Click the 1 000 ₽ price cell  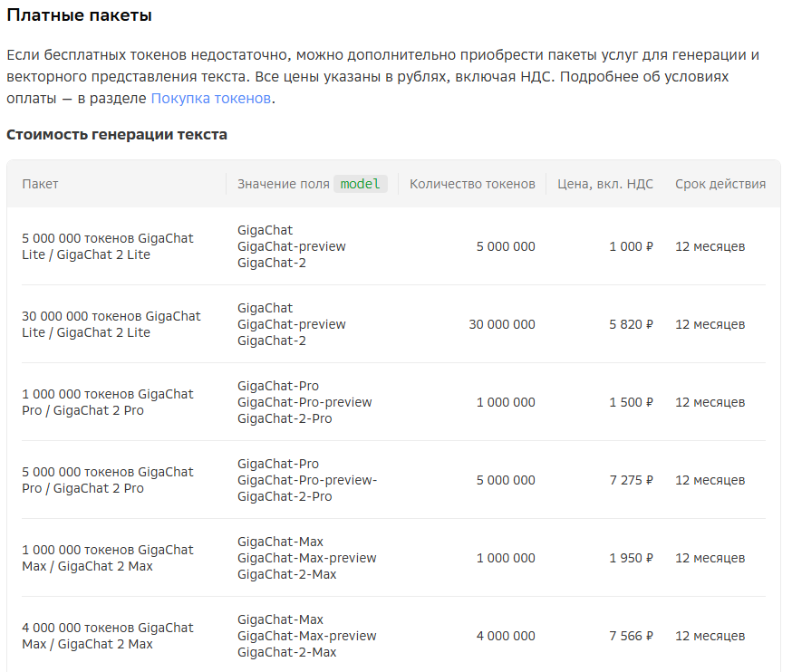pos(631,246)
